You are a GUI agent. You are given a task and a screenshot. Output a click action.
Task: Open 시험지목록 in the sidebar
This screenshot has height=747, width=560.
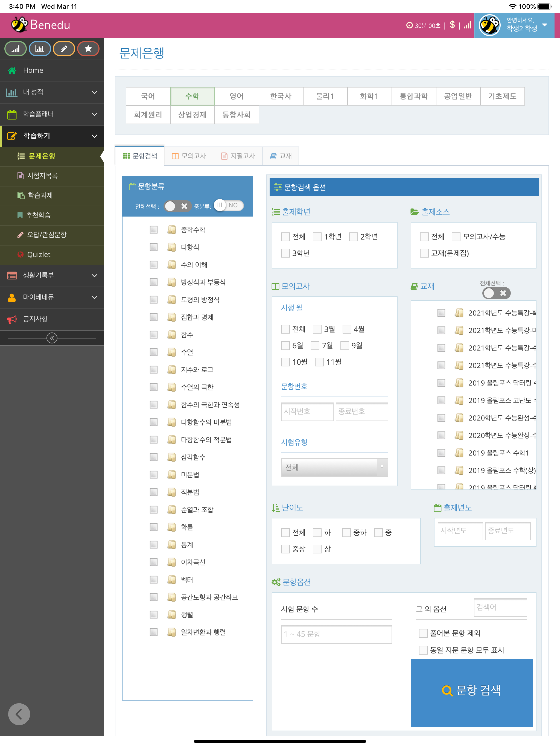52,176
